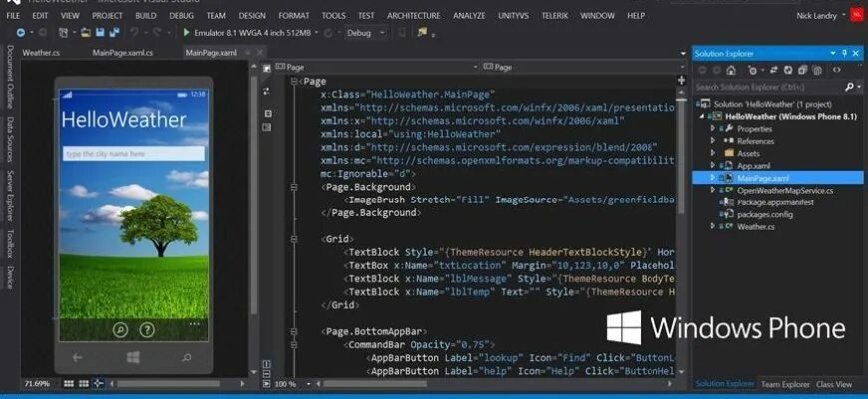Click the Save All toolbar icon
This screenshot has width=868, height=399.
(114, 33)
